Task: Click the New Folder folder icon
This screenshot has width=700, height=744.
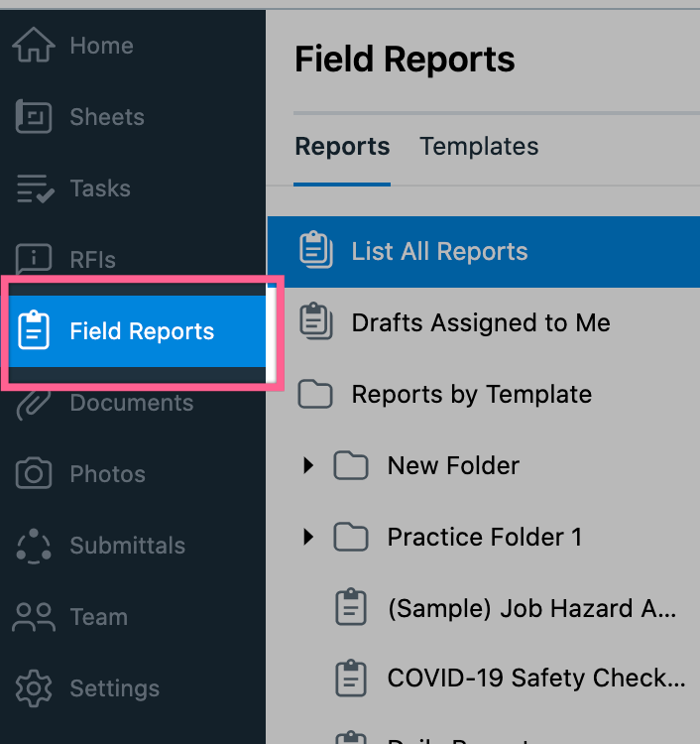Action: click(x=351, y=465)
